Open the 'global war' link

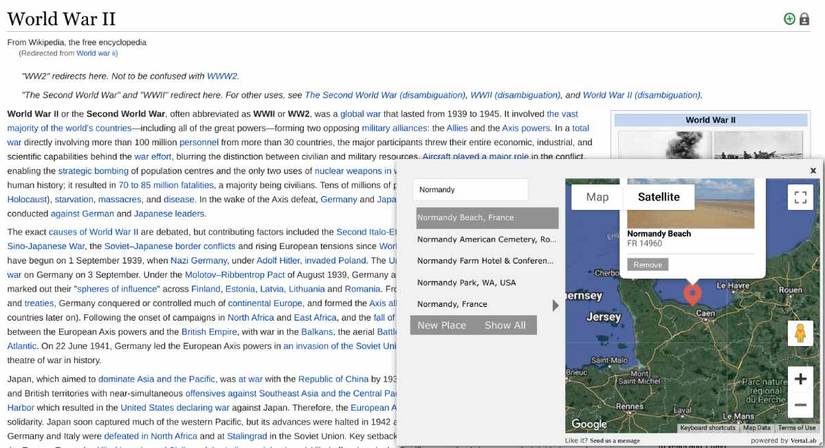click(x=360, y=114)
